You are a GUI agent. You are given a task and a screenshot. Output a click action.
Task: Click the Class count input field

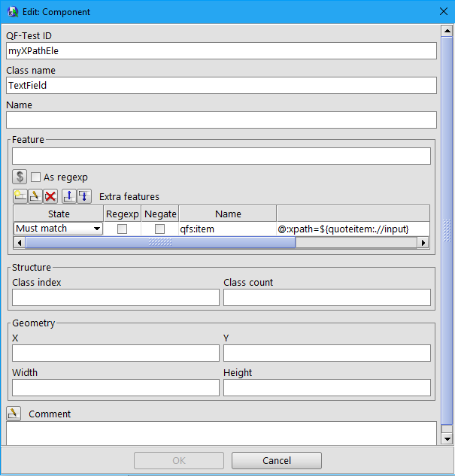(x=327, y=297)
